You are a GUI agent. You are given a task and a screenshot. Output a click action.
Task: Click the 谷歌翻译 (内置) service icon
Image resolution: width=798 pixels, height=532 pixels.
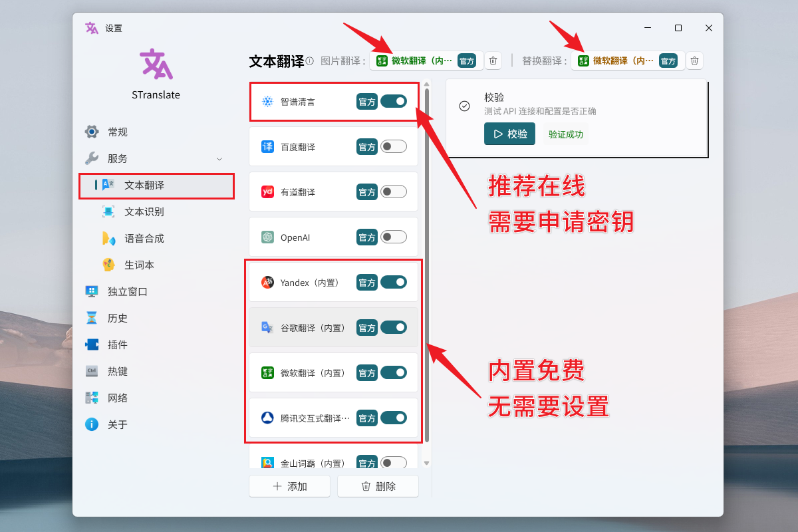267,327
